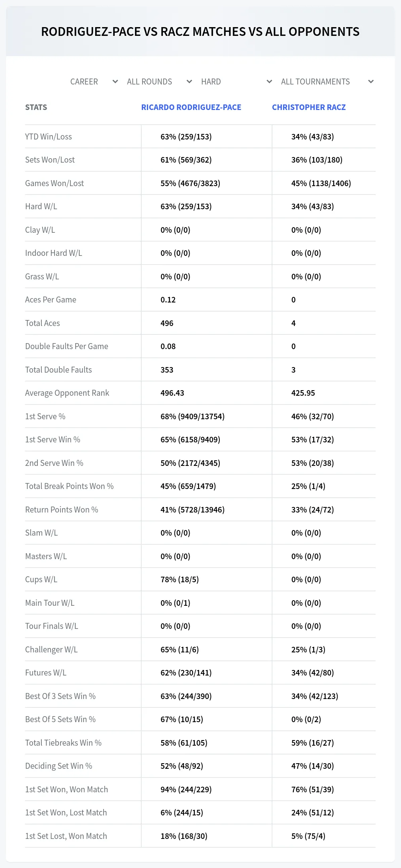
Task: Click Rodriguez-Pace's Cups W/L value
Action: 180,579
